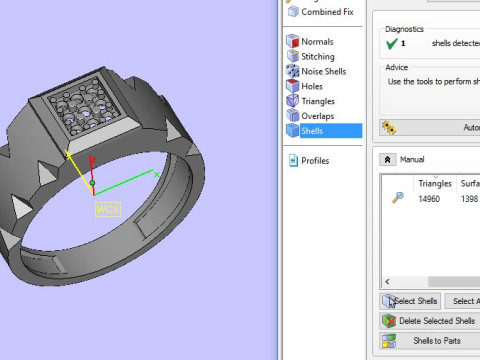Click the green diagnostics checkmark

[x=391, y=43]
